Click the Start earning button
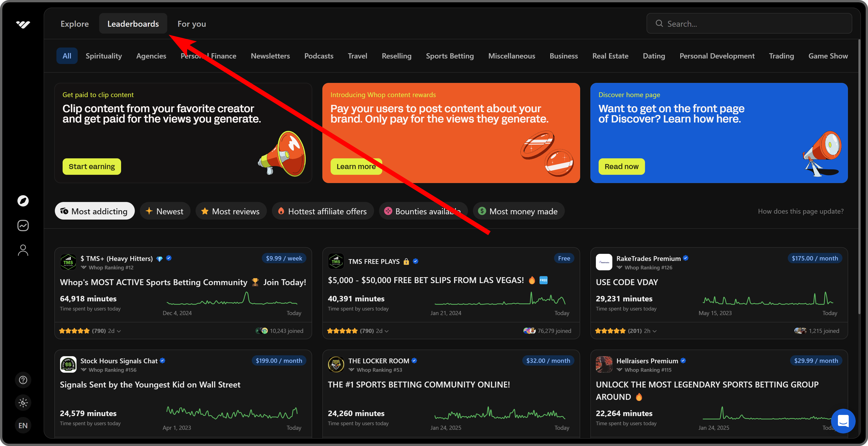 [91, 166]
